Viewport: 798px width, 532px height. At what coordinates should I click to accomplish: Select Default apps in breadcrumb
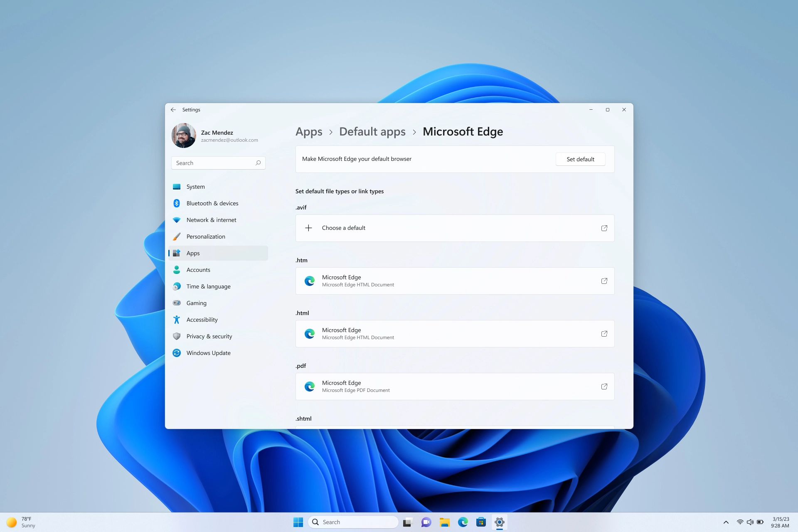(x=372, y=131)
